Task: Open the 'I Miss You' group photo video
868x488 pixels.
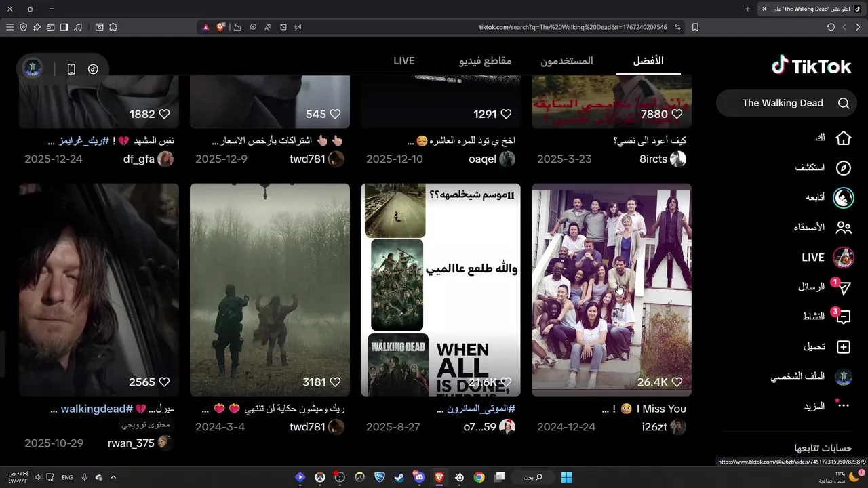Action: [x=612, y=289]
